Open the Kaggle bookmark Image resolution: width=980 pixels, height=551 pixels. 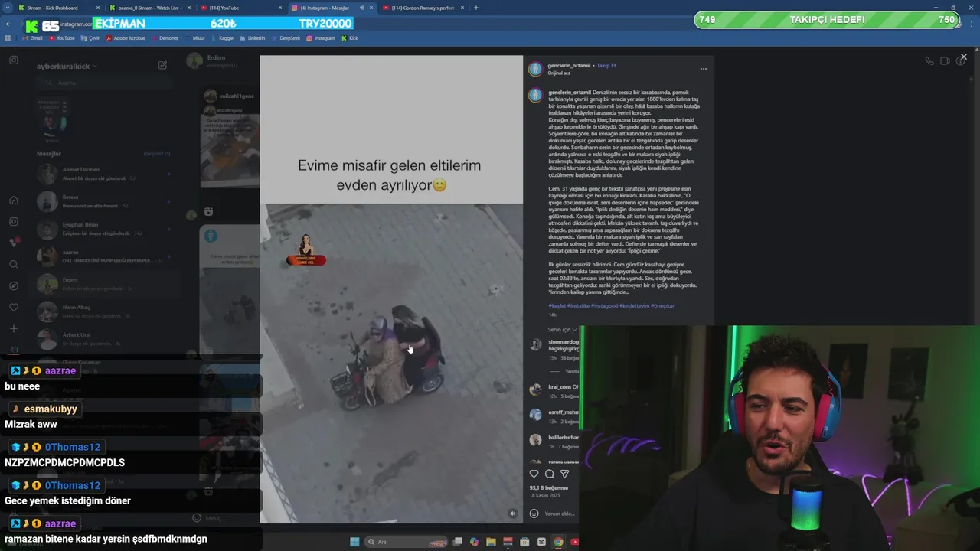(222, 37)
